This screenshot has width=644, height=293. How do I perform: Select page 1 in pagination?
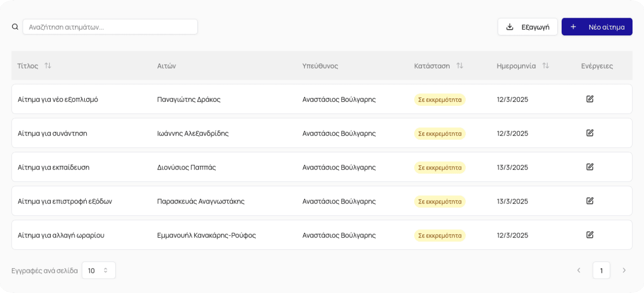coord(601,270)
